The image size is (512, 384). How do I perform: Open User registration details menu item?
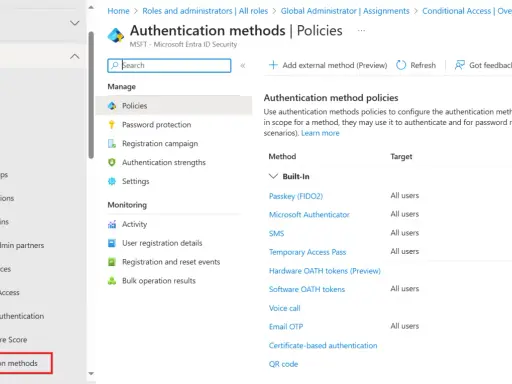[162, 243]
